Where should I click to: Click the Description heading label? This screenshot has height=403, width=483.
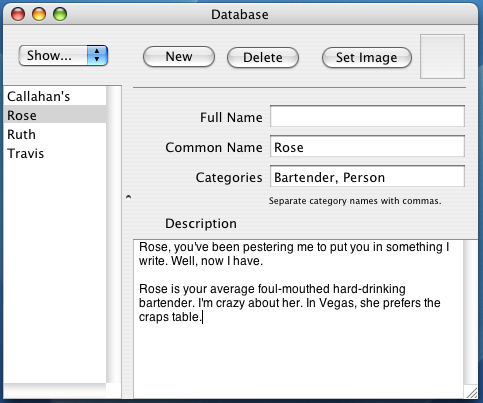pyautogui.click(x=201, y=224)
